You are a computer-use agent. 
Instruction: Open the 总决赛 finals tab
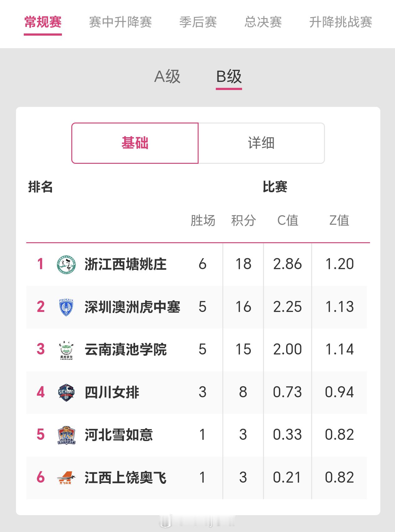click(x=263, y=22)
